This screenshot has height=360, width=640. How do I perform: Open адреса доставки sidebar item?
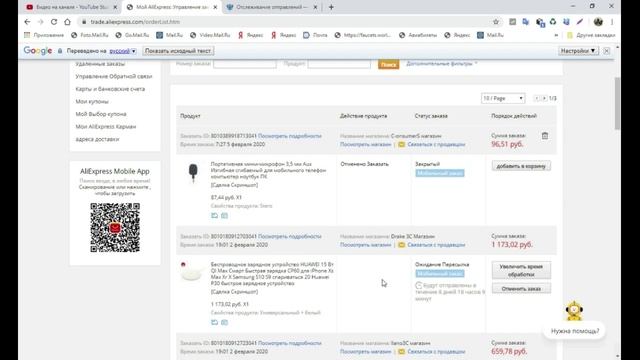pos(97,139)
